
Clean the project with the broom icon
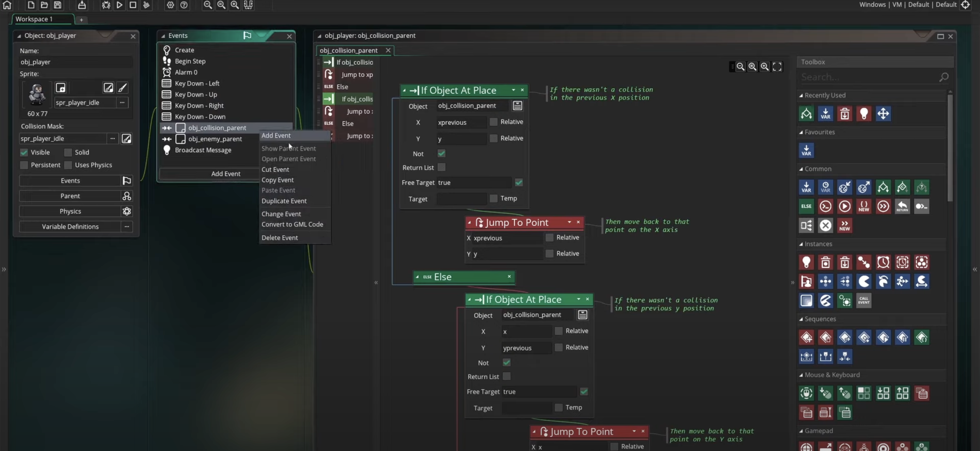pyautogui.click(x=146, y=5)
